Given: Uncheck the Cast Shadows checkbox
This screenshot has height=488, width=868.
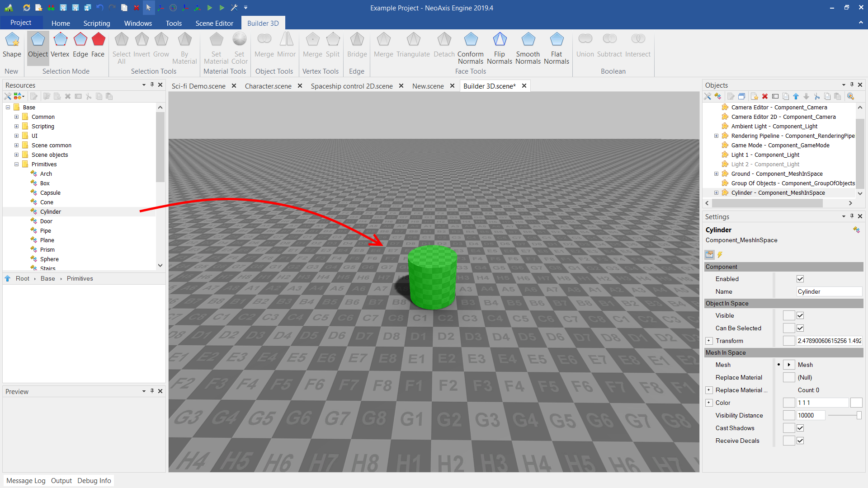Looking at the screenshot, I should click(800, 428).
